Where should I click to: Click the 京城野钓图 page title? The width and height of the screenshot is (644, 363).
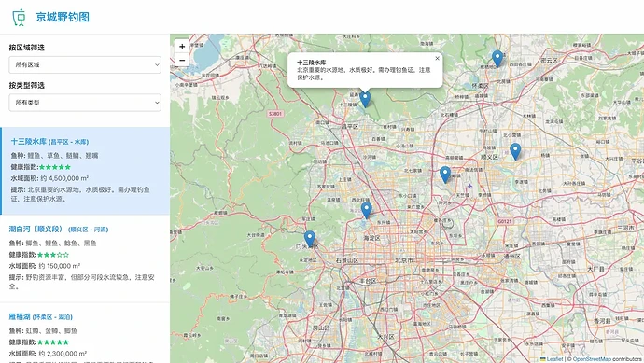[x=63, y=17]
